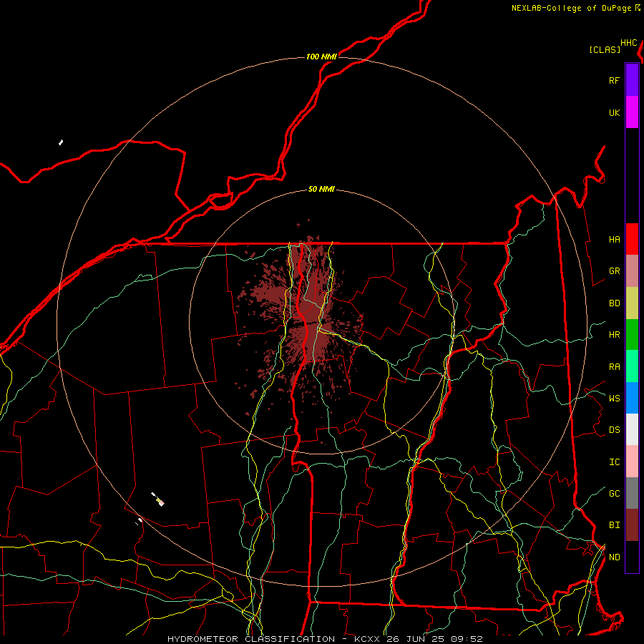This screenshot has width=644, height=644.
Task: Click the pink-yellow radar echo southwest of radar
Action: tap(160, 501)
